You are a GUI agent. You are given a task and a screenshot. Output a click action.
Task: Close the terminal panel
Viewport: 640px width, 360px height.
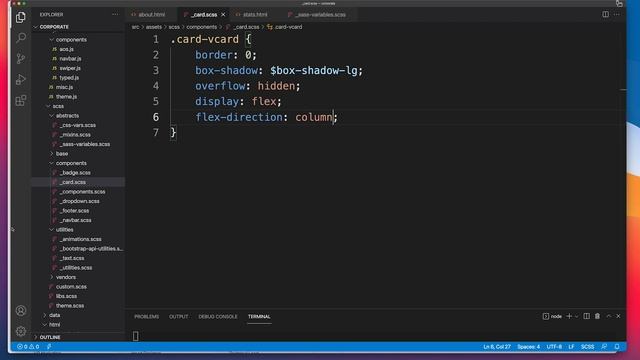pyautogui.click(x=618, y=316)
